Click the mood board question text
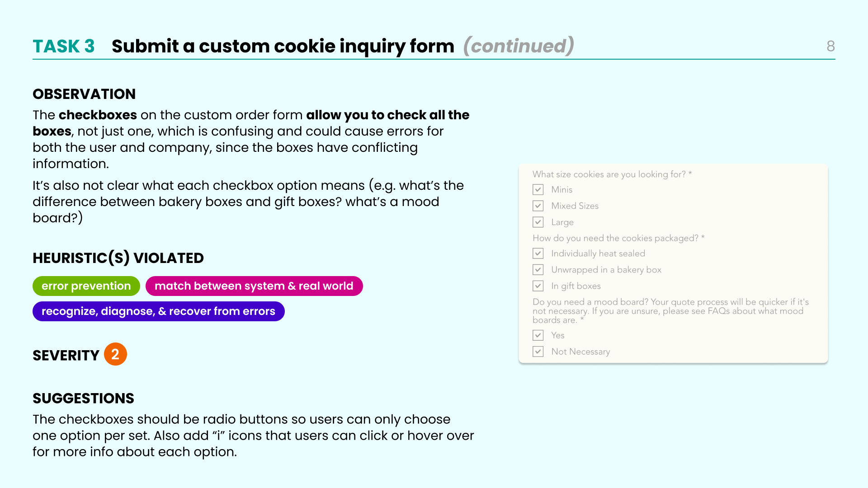The height and width of the screenshot is (488, 868). click(670, 311)
